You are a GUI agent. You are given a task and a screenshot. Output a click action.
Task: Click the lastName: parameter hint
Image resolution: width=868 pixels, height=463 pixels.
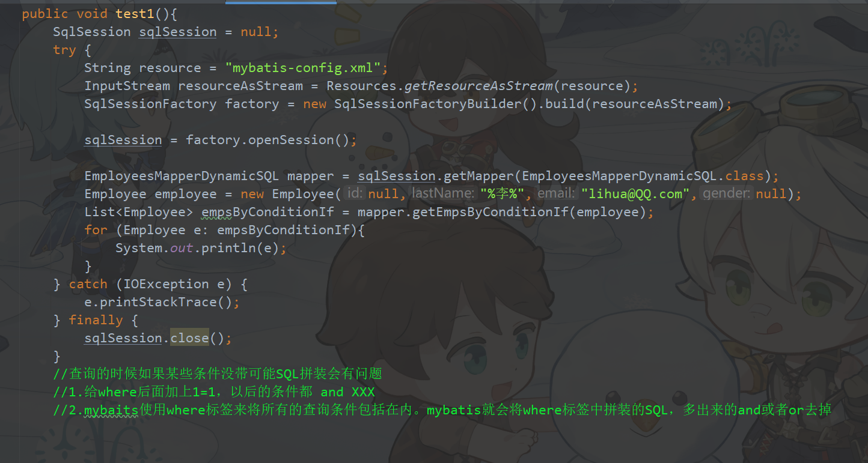pyautogui.click(x=443, y=194)
